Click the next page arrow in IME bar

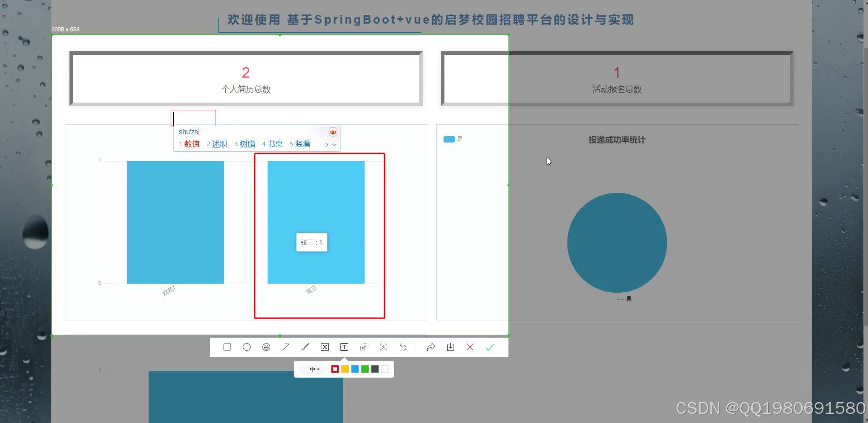coord(327,144)
